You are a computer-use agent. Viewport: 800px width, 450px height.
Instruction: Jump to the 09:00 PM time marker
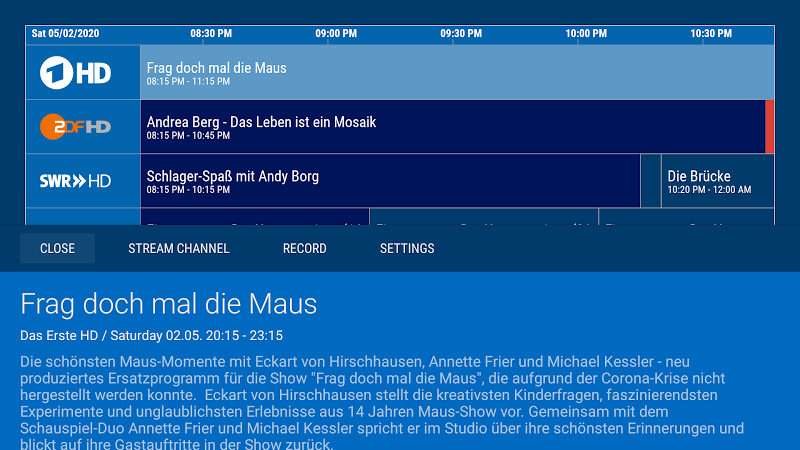click(336, 33)
